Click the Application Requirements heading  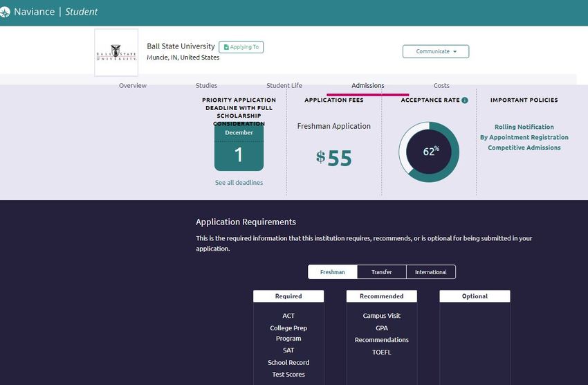[246, 222]
